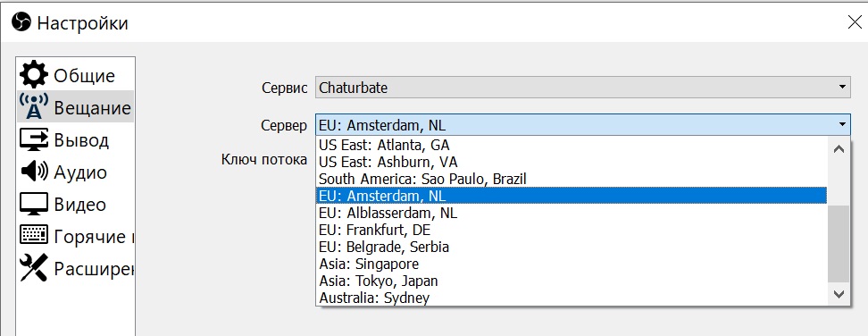Click the tools icon for Расширенные
This screenshot has width=868, height=336.
[x=34, y=268]
